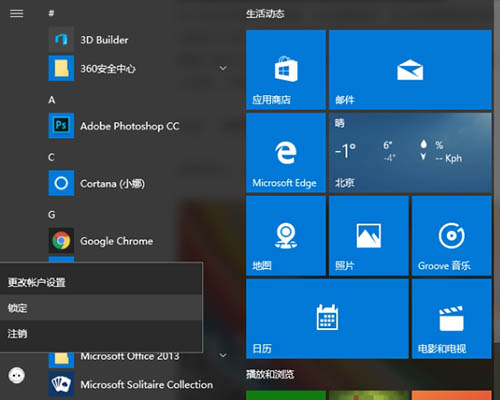The height and width of the screenshot is (400, 500).
Task: Click the Adobe Photoshop CC label
Action: pos(130,126)
